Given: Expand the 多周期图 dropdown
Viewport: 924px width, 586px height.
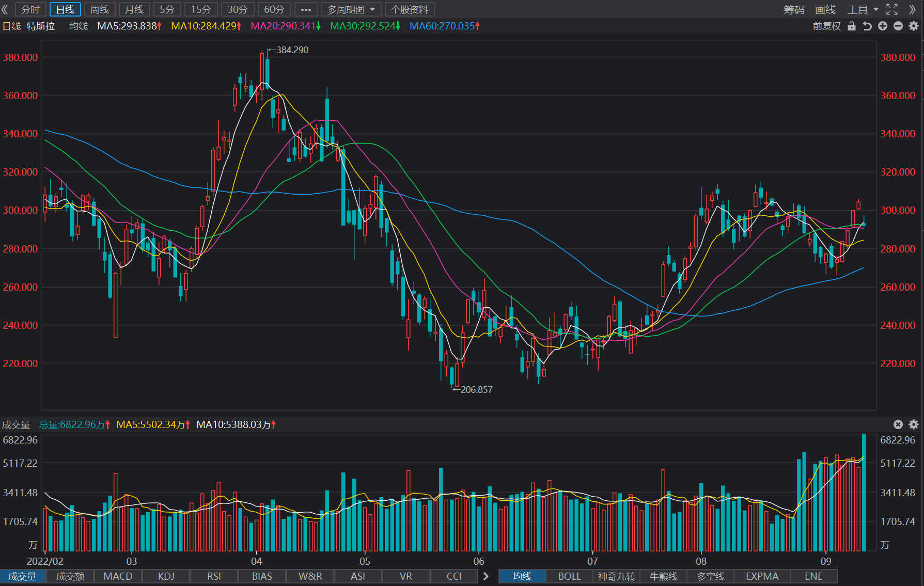Looking at the screenshot, I should [351, 9].
